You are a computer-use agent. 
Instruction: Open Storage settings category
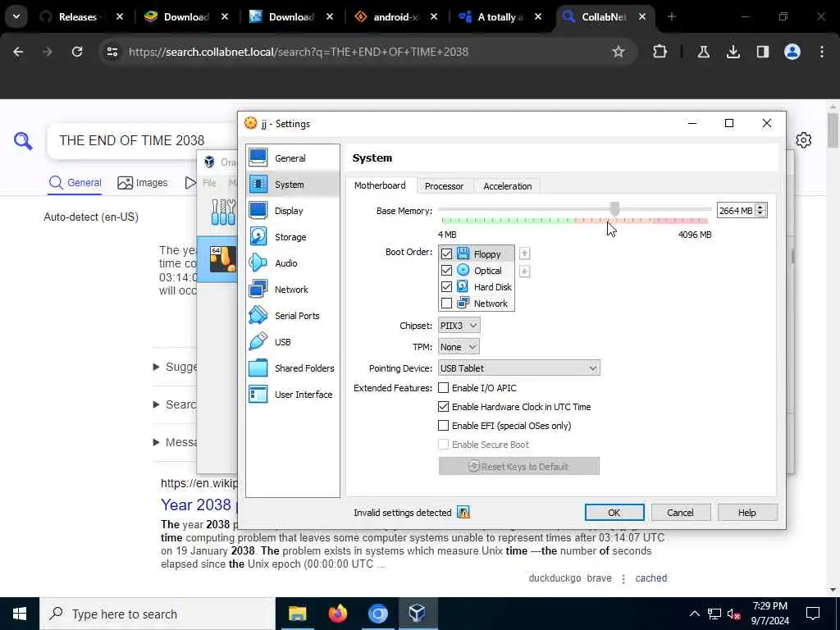point(293,237)
